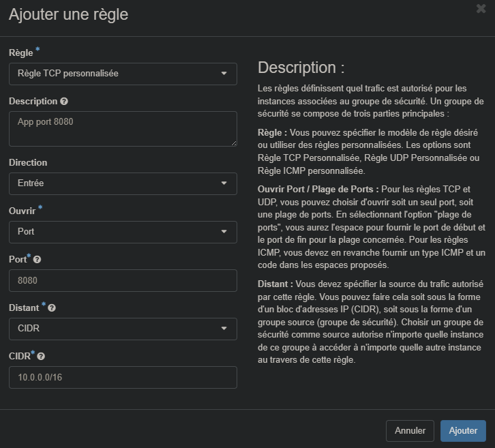Screen dimensions: 495x448
Task: Click the help icon next to Distant label
Action: pos(52,308)
